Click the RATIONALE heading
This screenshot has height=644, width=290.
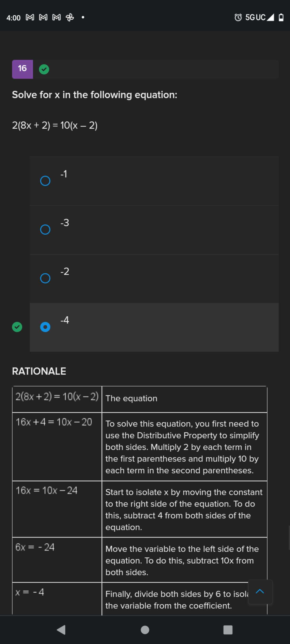39,371
